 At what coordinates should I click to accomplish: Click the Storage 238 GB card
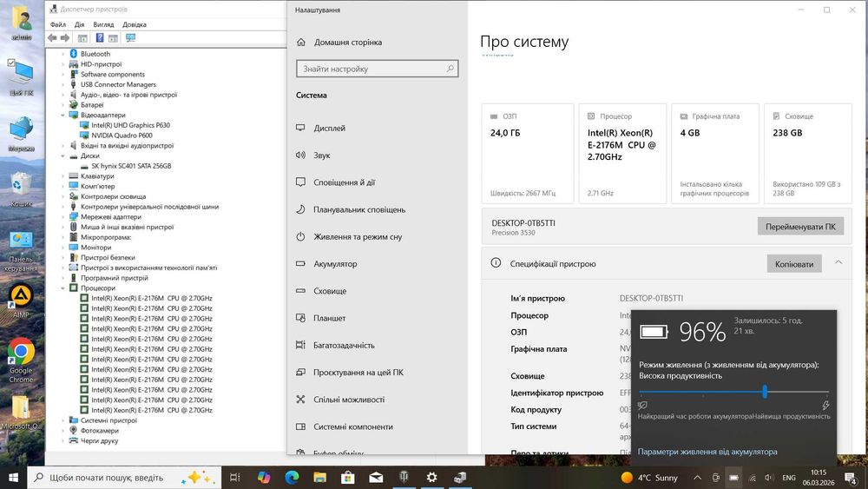point(807,154)
